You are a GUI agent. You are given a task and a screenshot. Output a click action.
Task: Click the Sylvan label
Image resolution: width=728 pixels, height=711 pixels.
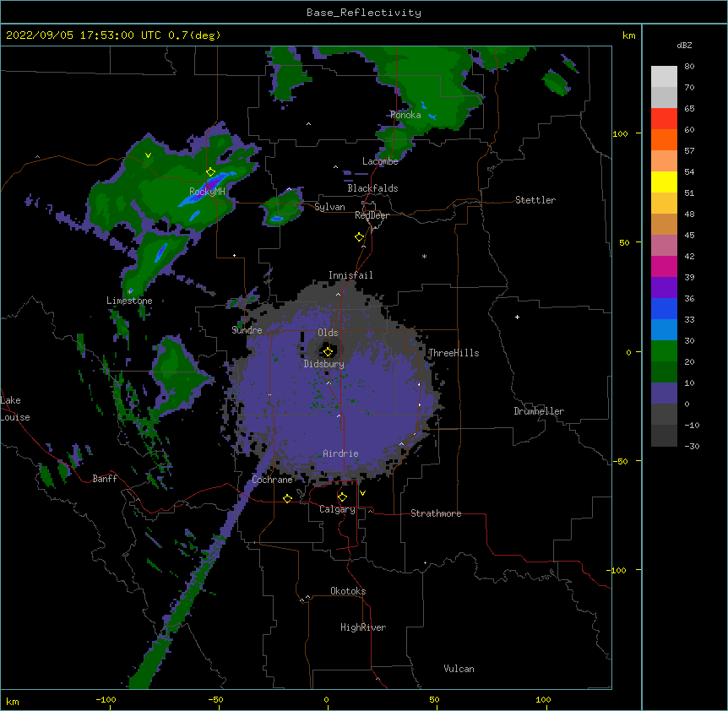point(329,207)
